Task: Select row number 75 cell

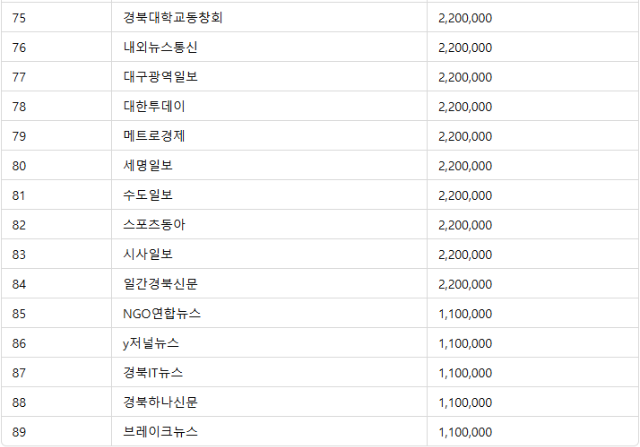Action: [19, 18]
